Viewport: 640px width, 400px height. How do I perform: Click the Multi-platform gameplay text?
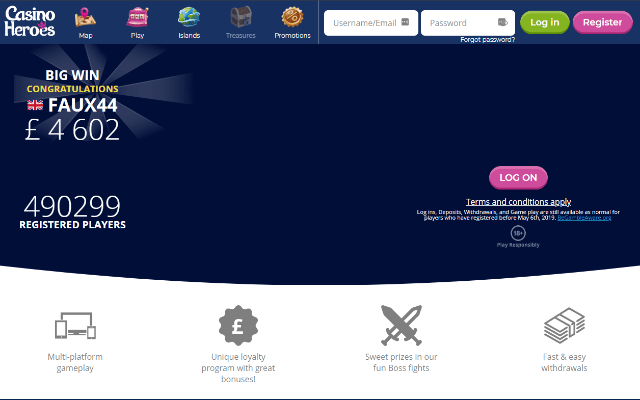click(75, 362)
